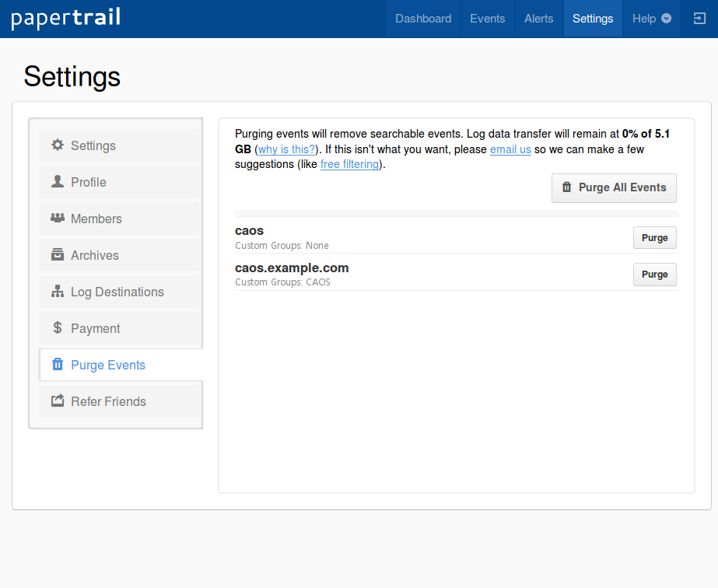
Task: Follow the 'why is this?' link
Action: pos(287,149)
